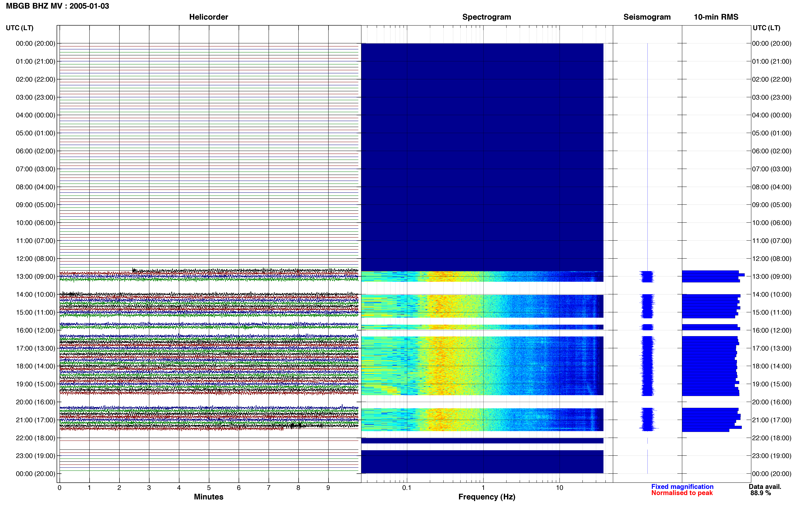This screenshot has width=812, height=508.
Task: Click the right 23:00 (19:00) time label
Action: coord(772,456)
